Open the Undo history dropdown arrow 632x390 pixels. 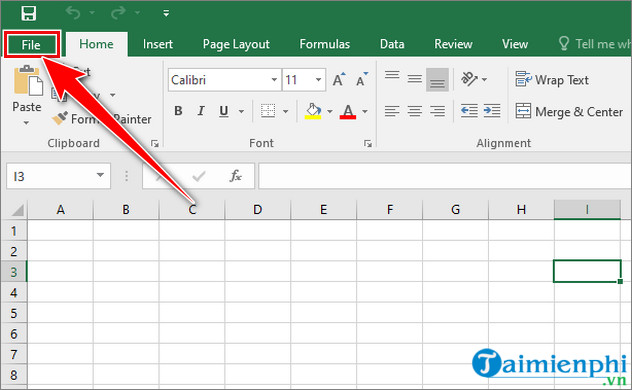pos(92,13)
